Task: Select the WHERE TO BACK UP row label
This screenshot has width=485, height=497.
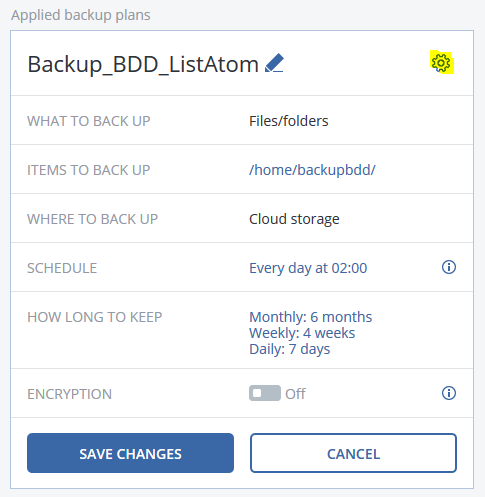Action: coord(92,219)
